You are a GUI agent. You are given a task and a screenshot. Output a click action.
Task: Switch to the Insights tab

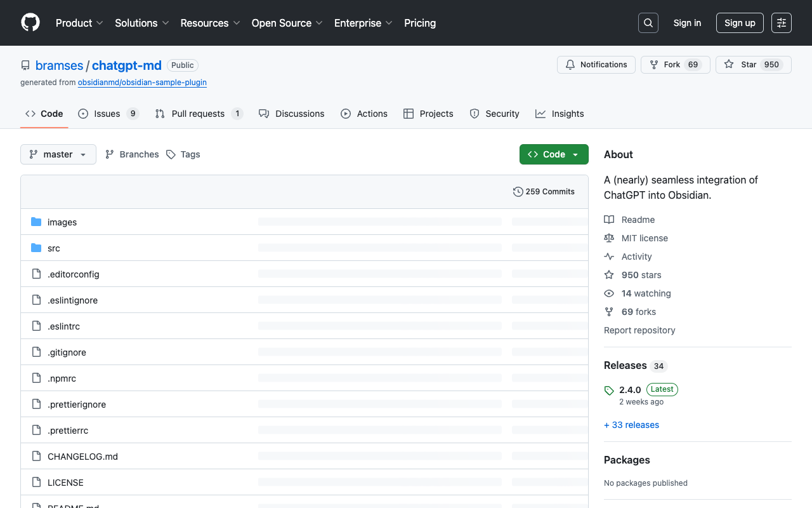coord(560,114)
